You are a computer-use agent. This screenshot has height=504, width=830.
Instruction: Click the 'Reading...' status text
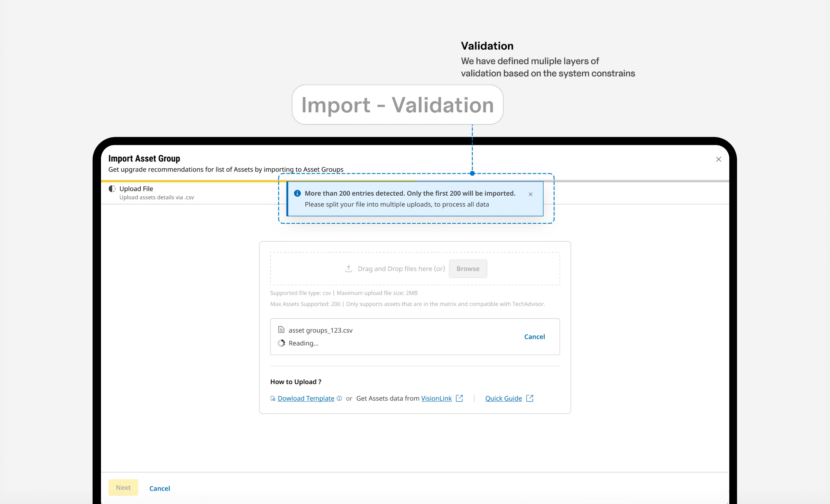[x=303, y=343]
